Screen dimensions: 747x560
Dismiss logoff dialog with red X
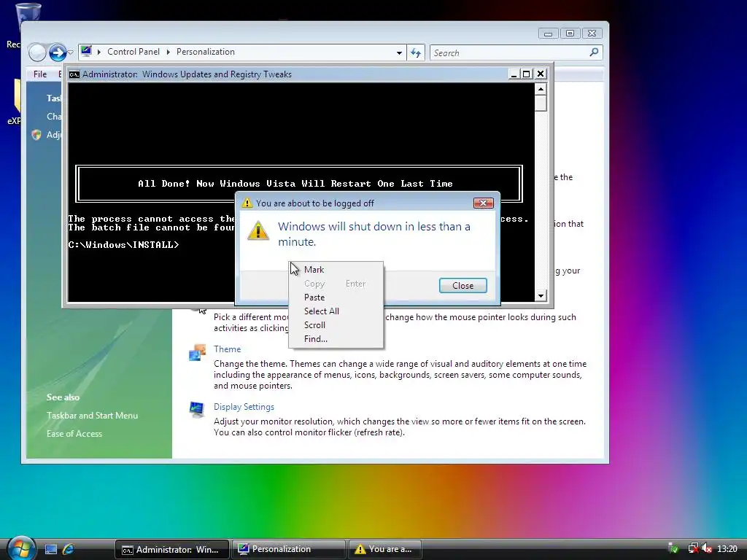point(483,203)
